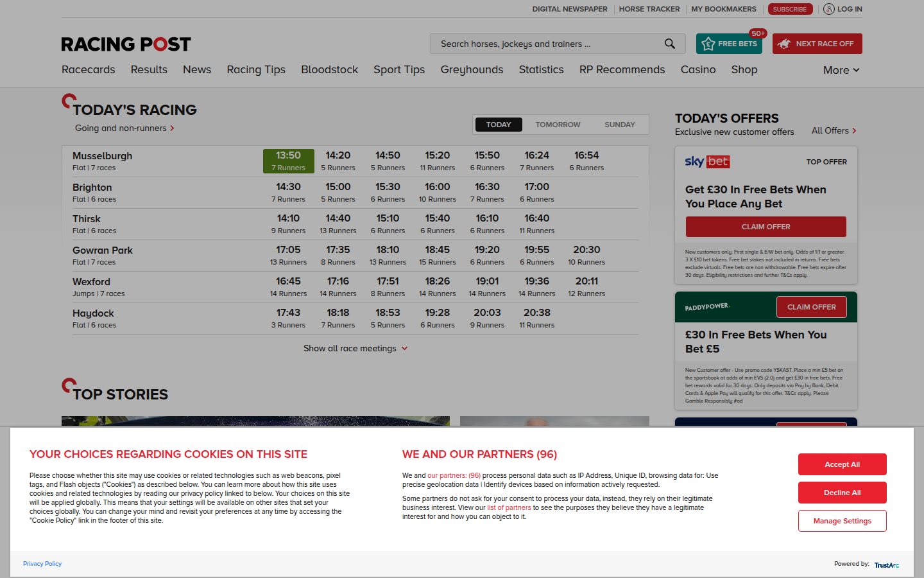
Task: Open the Greyhounds section
Action: tap(472, 69)
